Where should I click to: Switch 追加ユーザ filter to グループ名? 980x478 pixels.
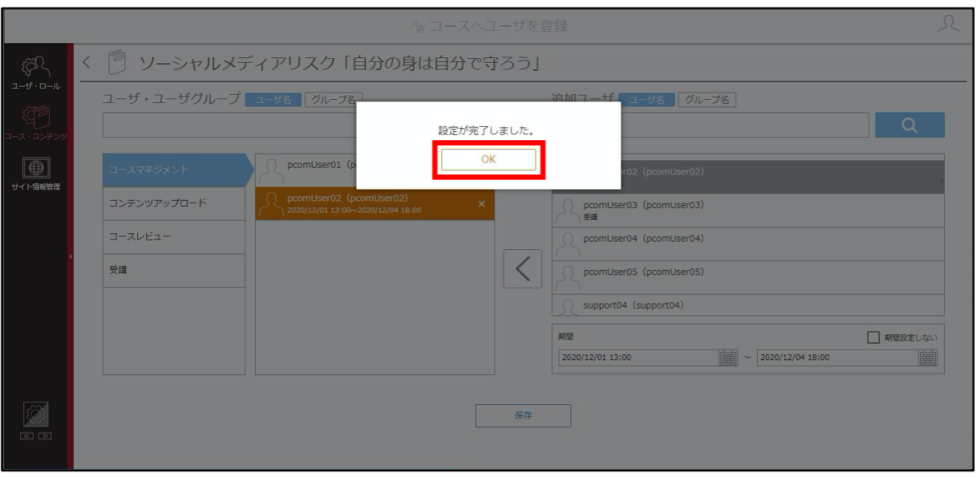[x=706, y=100]
